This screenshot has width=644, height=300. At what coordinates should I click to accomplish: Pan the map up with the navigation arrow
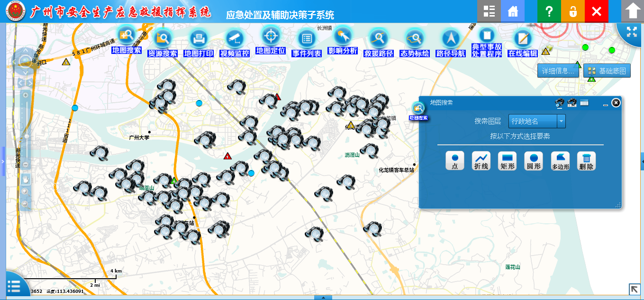pyautogui.click(x=25, y=50)
